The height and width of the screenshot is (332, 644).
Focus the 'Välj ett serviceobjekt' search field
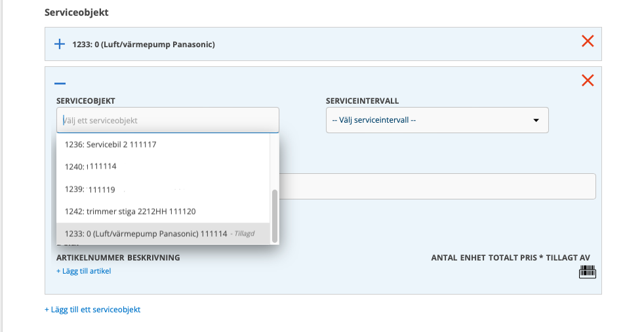(167, 120)
